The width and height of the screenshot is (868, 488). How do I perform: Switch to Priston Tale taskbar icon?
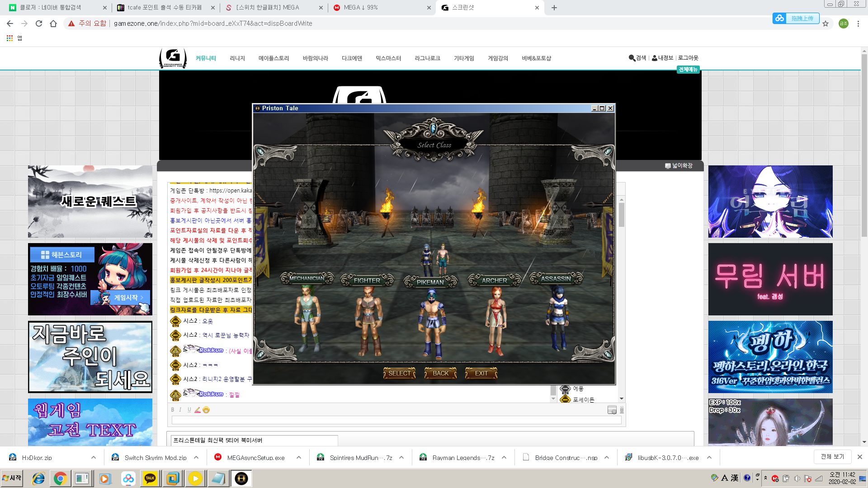[241, 478]
